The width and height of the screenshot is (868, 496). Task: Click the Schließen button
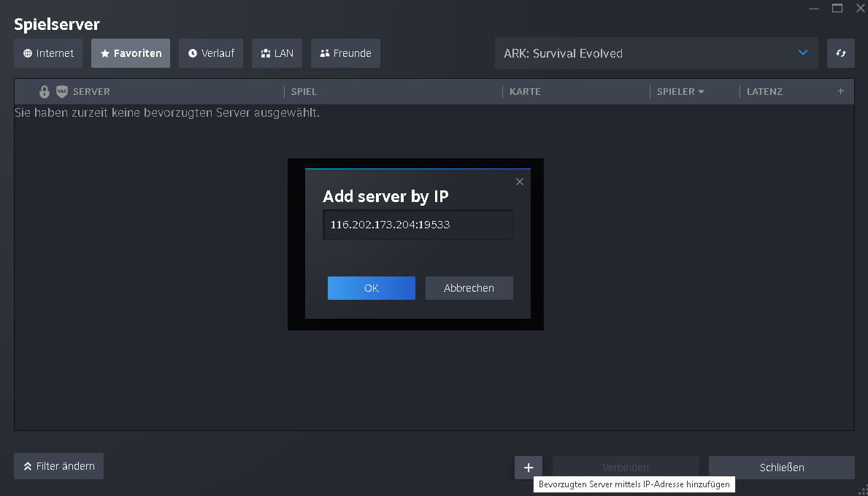pyautogui.click(x=781, y=467)
